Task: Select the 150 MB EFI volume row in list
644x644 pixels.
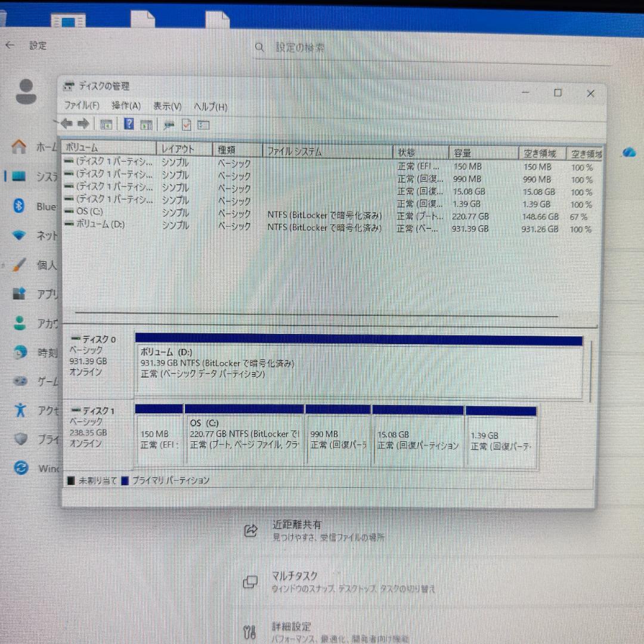Action: click(x=330, y=165)
